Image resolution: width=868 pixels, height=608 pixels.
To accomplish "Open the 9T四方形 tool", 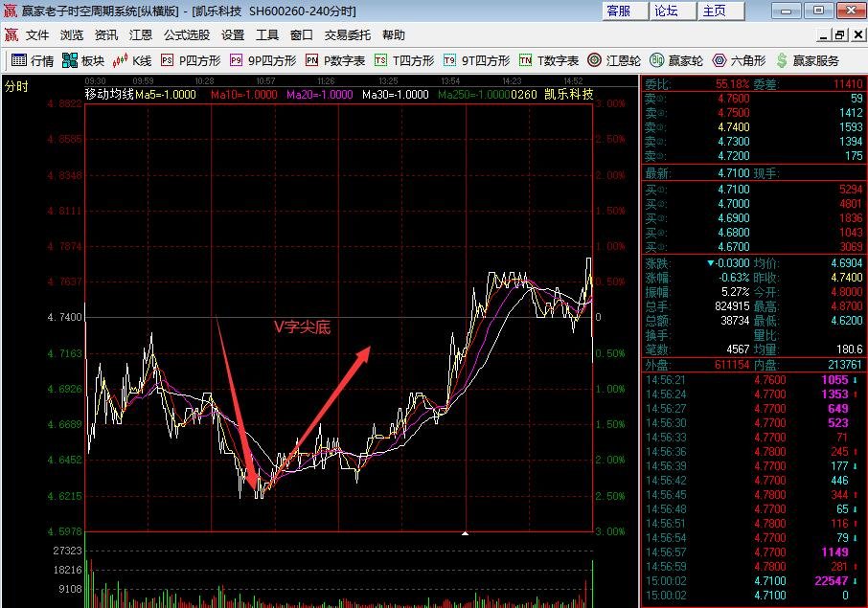I will coord(476,60).
